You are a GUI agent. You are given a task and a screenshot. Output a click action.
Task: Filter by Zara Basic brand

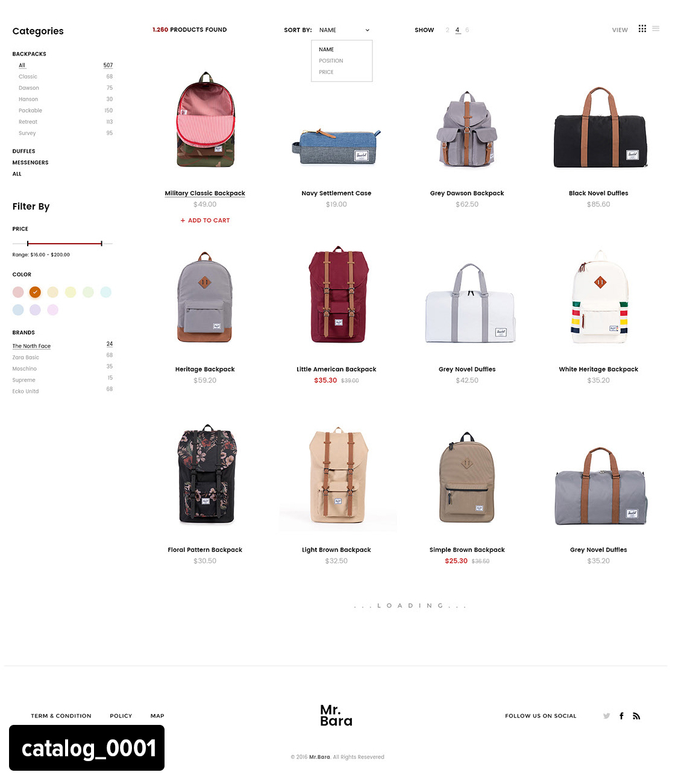pos(26,358)
